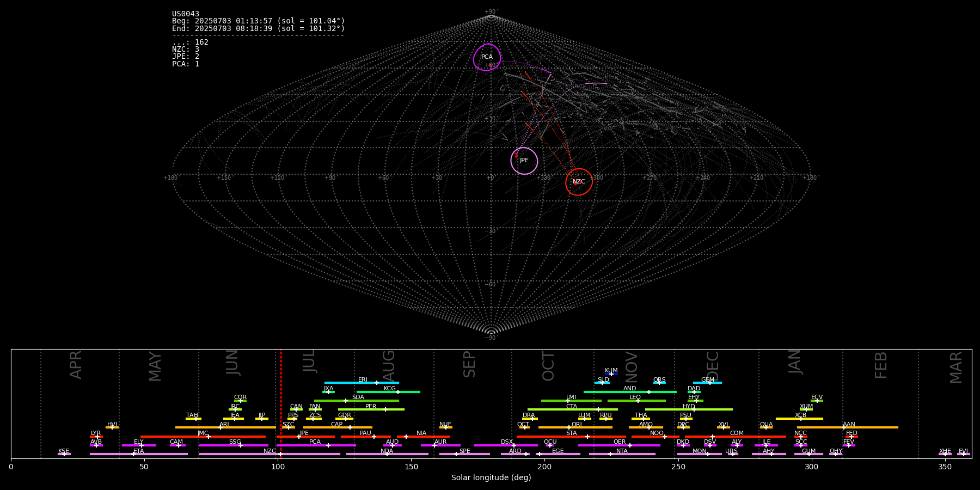Image resolution: width=980 pixels, height=490 pixels.
Task: Click the KSE shower bar in timeline
Action: click(x=64, y=454)
